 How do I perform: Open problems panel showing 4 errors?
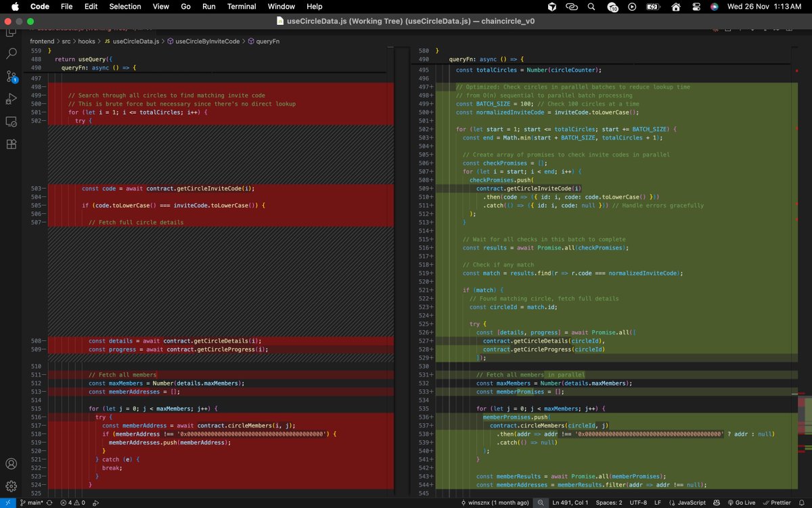point(73,503)
